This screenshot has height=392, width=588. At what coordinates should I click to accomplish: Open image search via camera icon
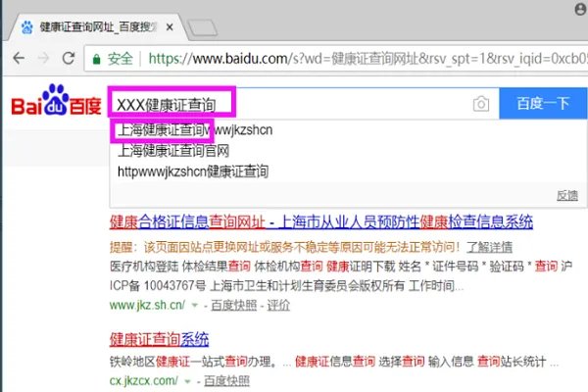coord(481,104)
